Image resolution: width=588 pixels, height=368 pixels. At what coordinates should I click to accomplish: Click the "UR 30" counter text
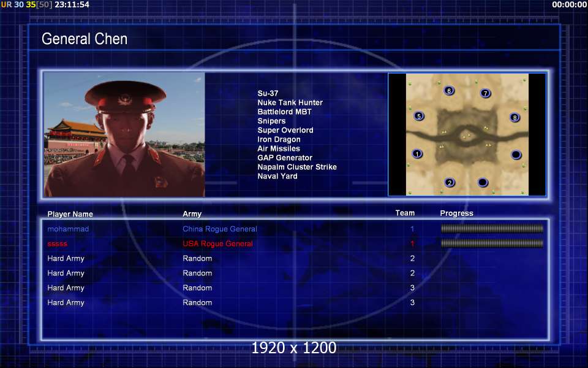point(12,5)
